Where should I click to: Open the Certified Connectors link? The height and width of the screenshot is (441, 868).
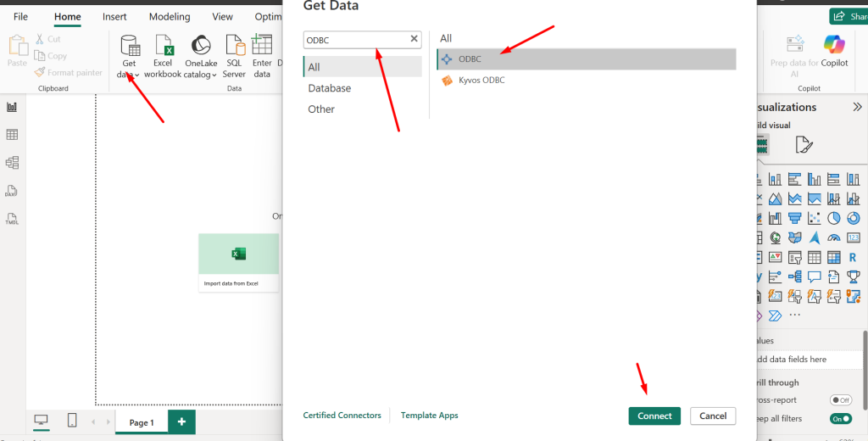[x=342, y=415]
